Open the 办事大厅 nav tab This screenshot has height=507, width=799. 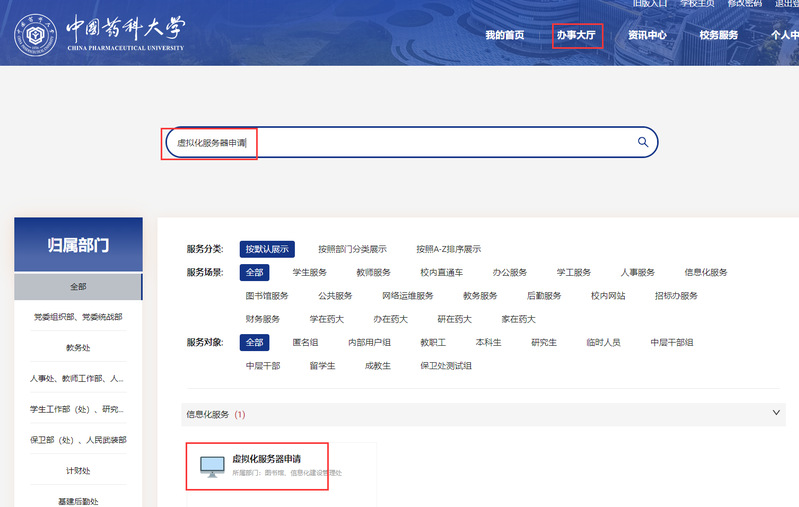pos(575,35)
